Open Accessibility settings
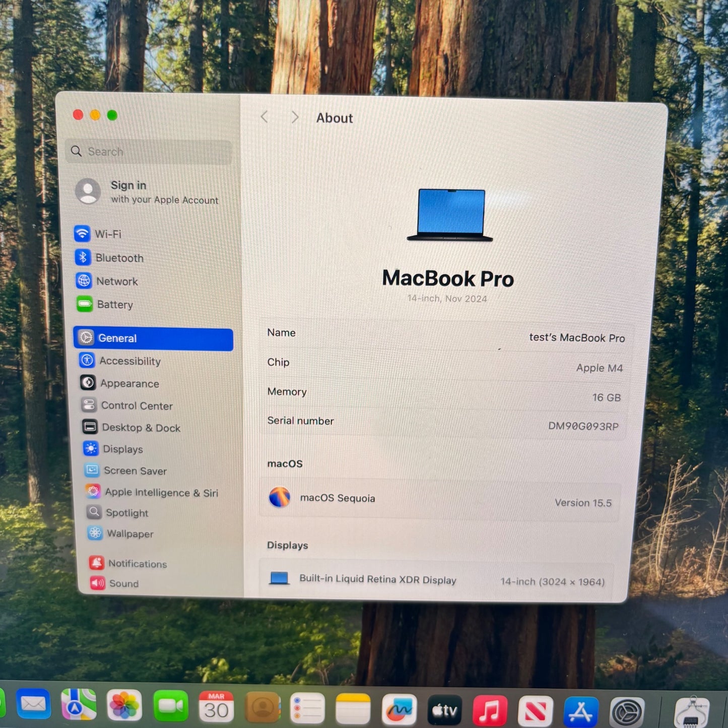Screen dimensions: 728x728 (129, 361)
